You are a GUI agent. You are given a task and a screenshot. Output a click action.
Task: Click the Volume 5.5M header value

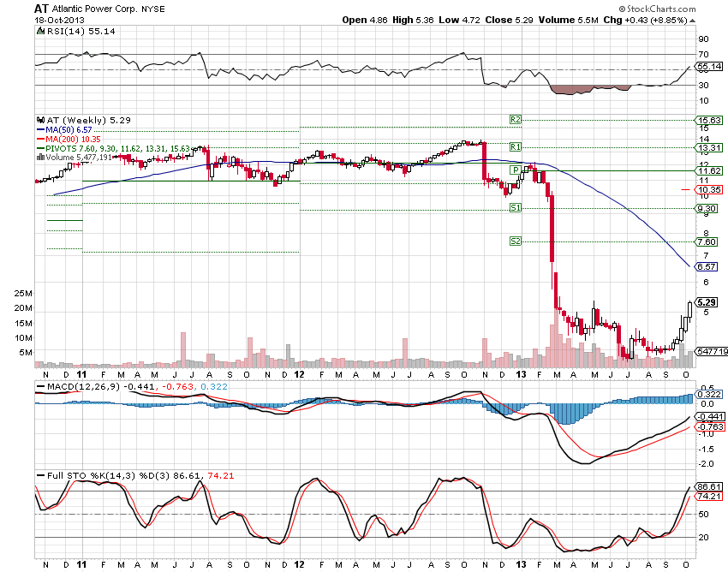click(x=570, y=20)
